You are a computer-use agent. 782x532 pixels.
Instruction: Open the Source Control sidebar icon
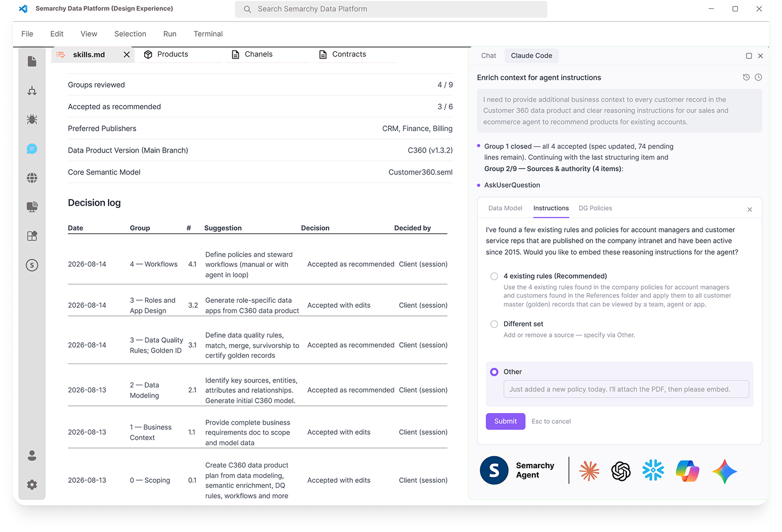[32, 91]
